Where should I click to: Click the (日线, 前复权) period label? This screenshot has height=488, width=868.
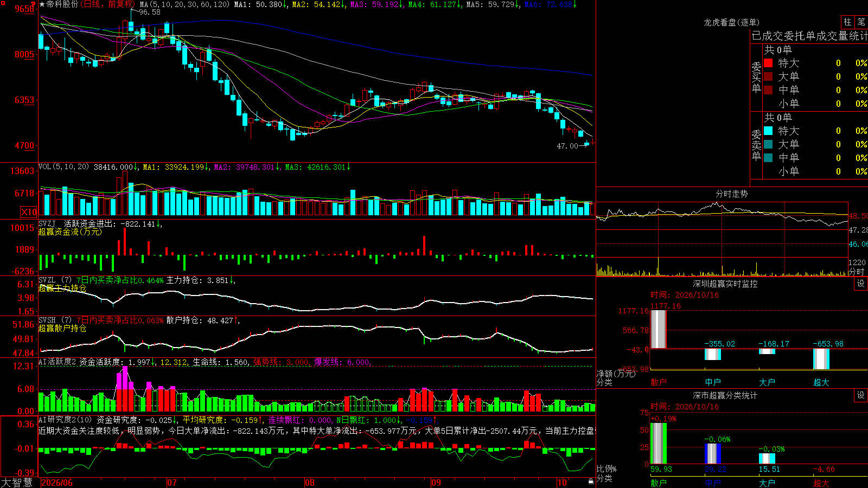click(107, 4)
